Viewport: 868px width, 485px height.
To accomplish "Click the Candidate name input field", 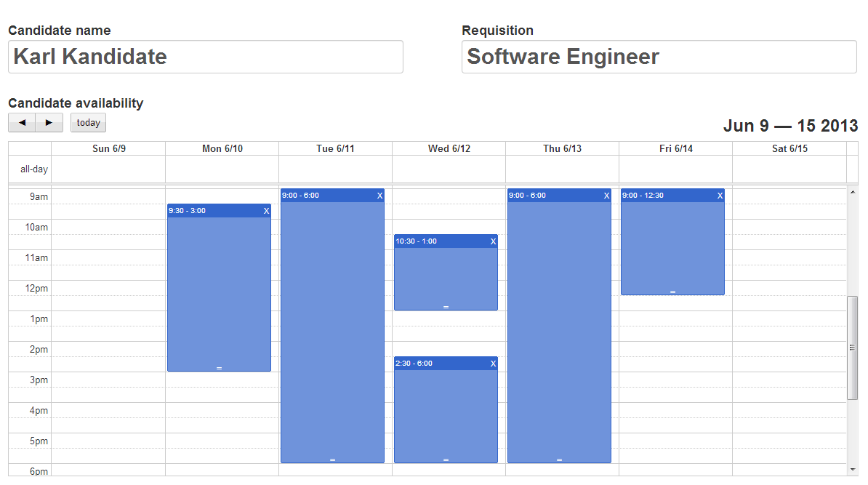I will 205,57.
